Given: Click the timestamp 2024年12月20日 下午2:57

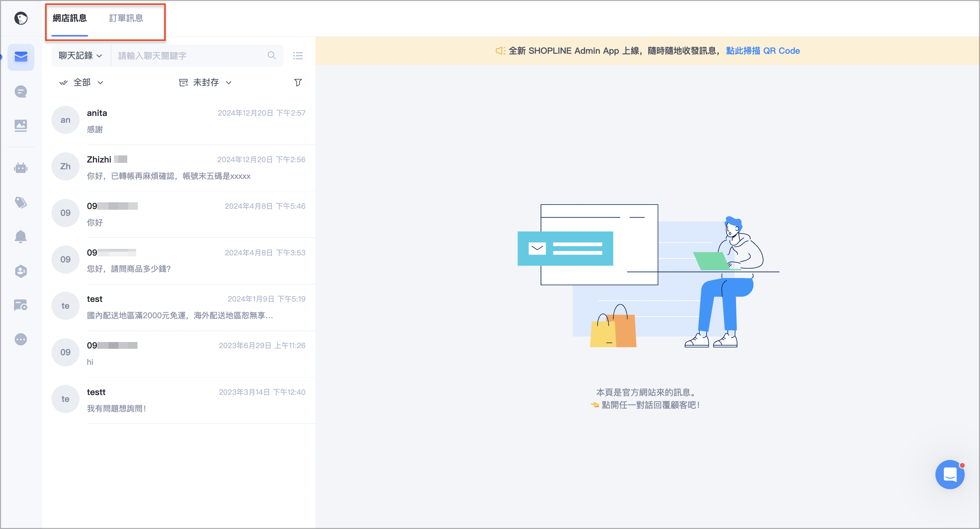Looking at the screenshot, I should coord(261,113).
